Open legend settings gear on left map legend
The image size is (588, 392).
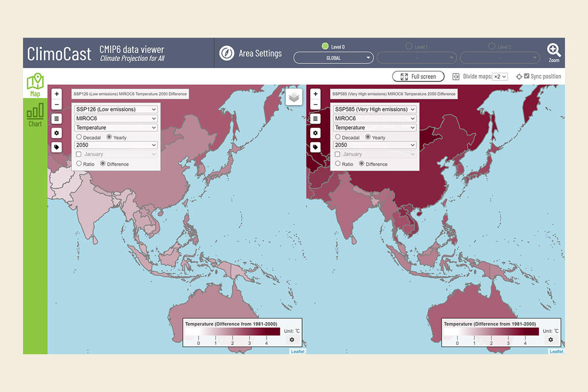pyautogui.click(x=292, y=340)
